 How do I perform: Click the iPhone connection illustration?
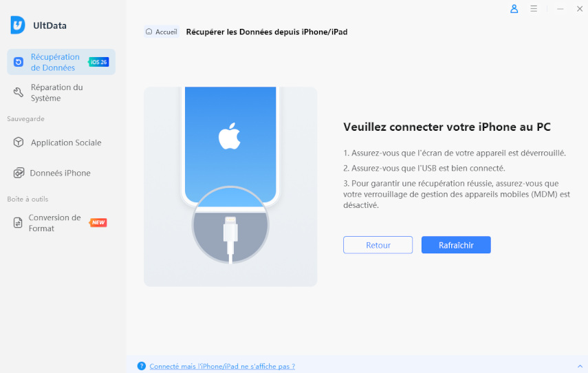230,186
